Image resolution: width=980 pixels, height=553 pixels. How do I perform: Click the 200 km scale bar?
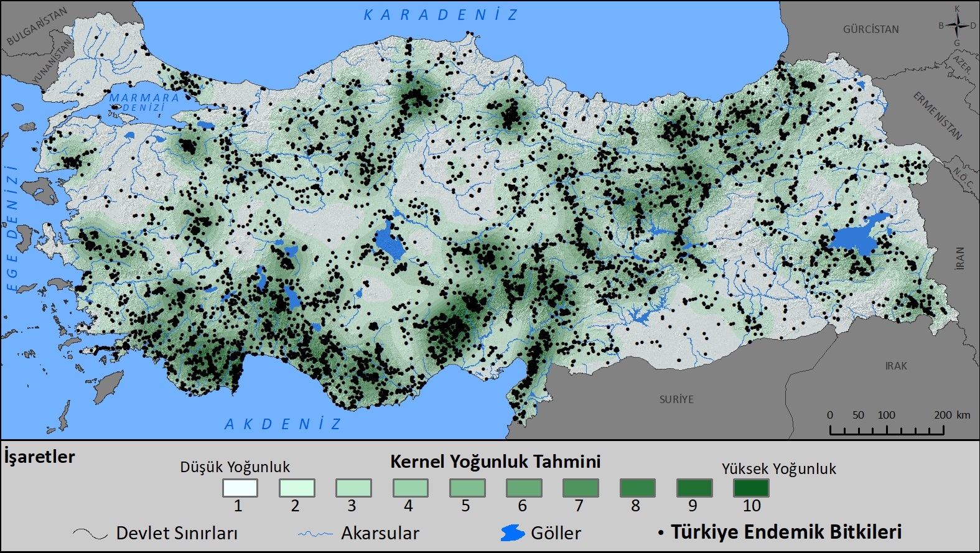[887, 429]
